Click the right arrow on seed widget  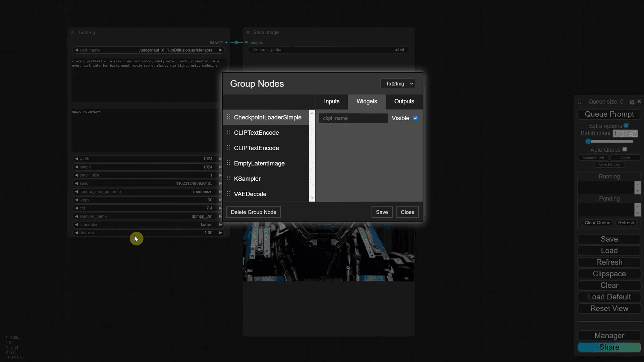[220, 183]
